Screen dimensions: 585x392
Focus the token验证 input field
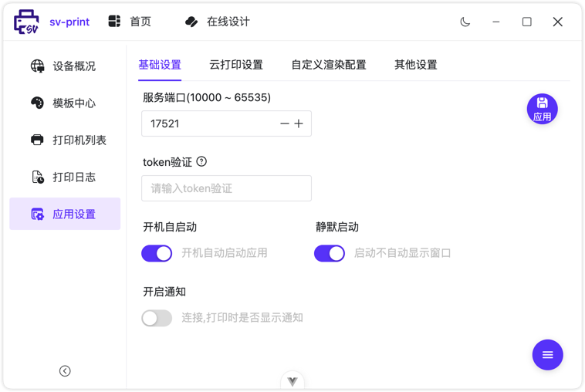coord(226,188)
